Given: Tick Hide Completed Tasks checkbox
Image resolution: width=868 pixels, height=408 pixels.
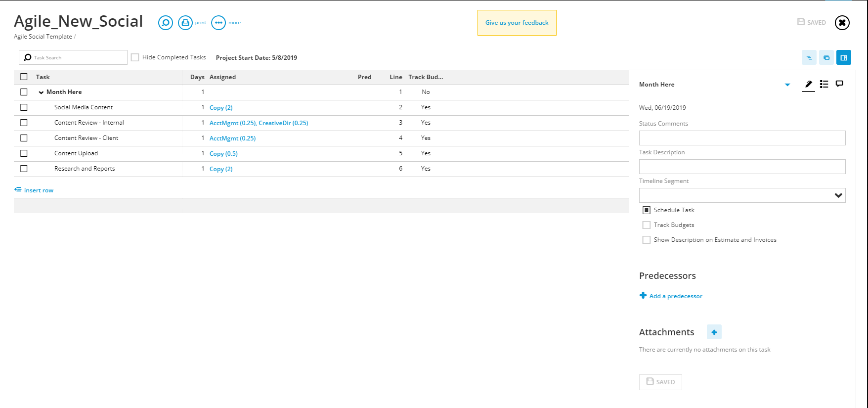Looking at the screenshot, I should (x=135, y=57).
